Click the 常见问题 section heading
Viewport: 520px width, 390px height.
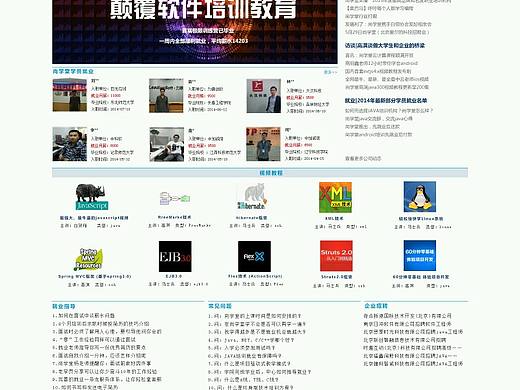pos(220,306)
